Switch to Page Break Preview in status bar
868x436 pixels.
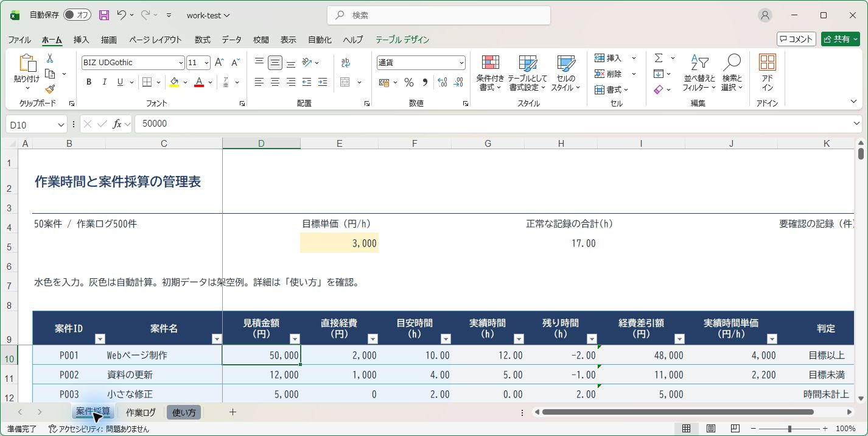point(735,429)
